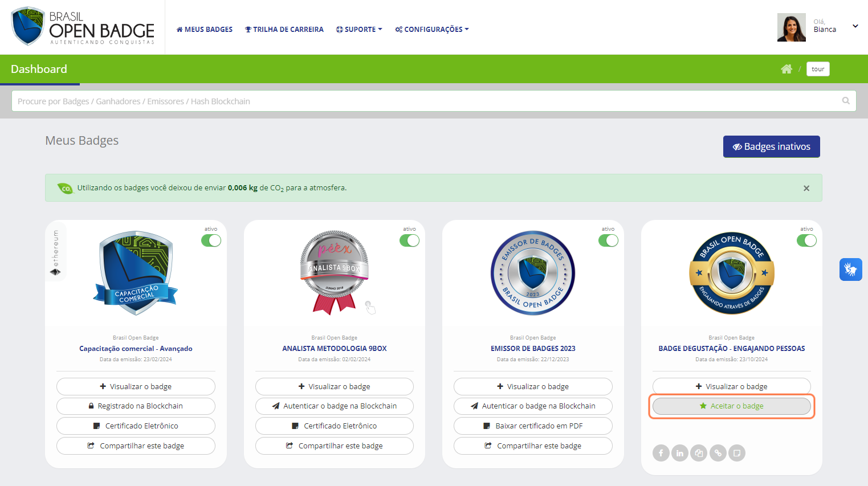Click the Brasil Open Badge logo
This screenshot has width=868, height=486.
click(x=83, y=26)
